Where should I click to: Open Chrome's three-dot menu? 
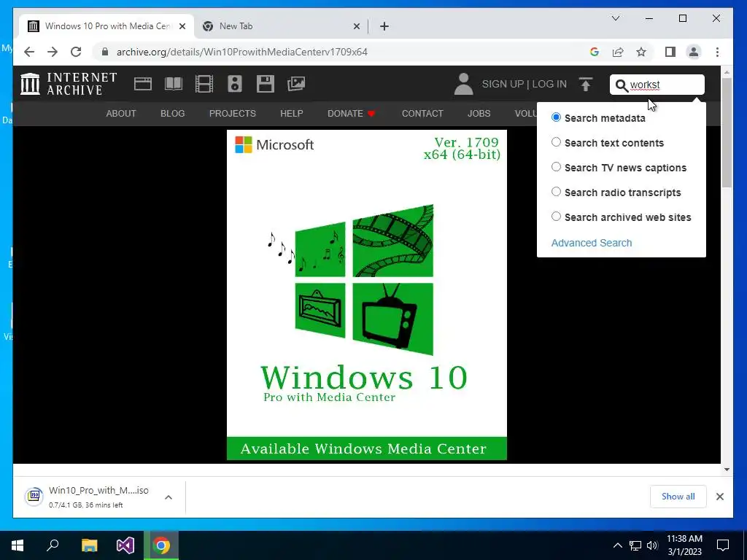pyautogui.click(x=718, y=52)
